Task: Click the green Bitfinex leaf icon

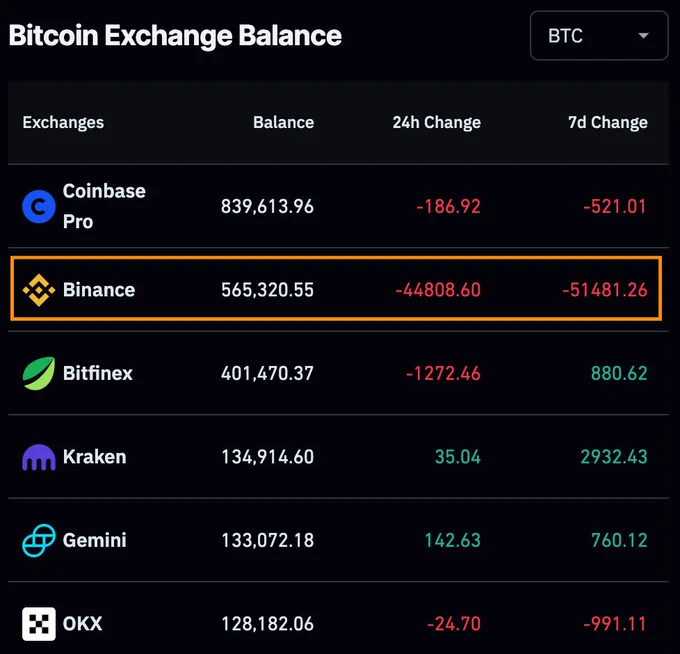Action: (39, 373)
